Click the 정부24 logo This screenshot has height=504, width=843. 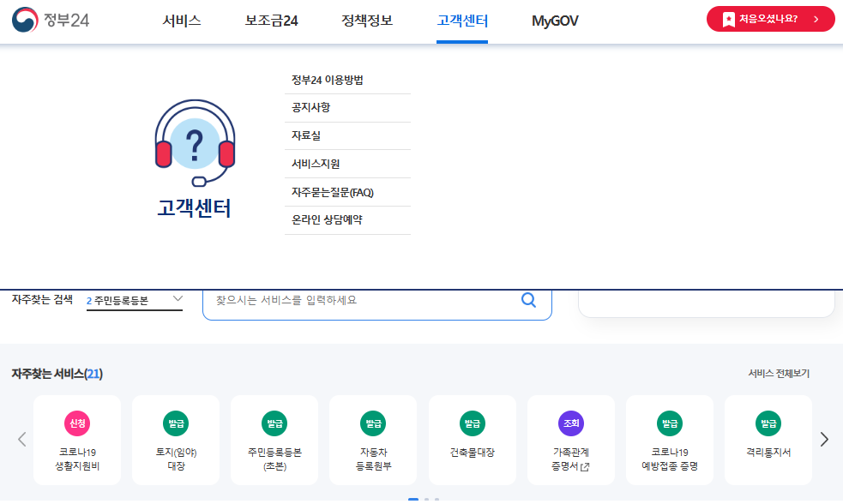(x=51, y=20)
